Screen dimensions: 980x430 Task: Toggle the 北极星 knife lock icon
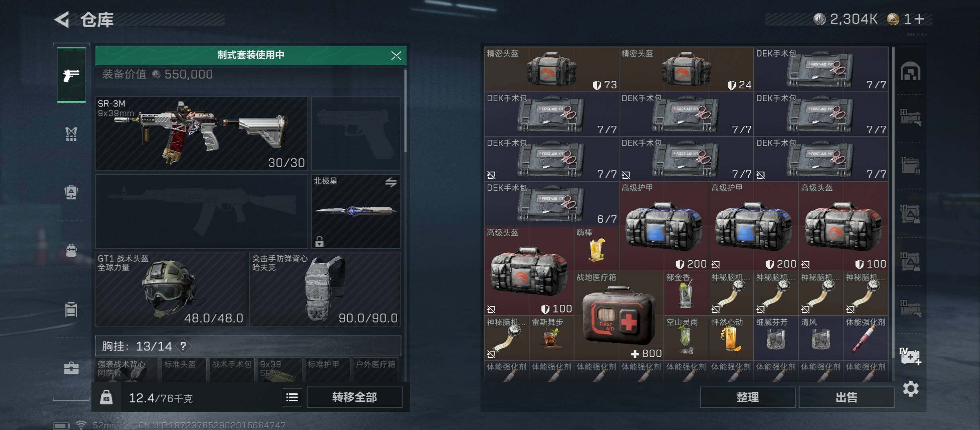click(319, 241)
